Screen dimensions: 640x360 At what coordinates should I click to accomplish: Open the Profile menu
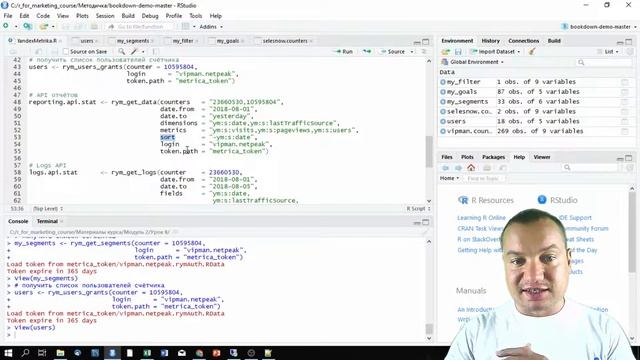(x=173, y=16)
